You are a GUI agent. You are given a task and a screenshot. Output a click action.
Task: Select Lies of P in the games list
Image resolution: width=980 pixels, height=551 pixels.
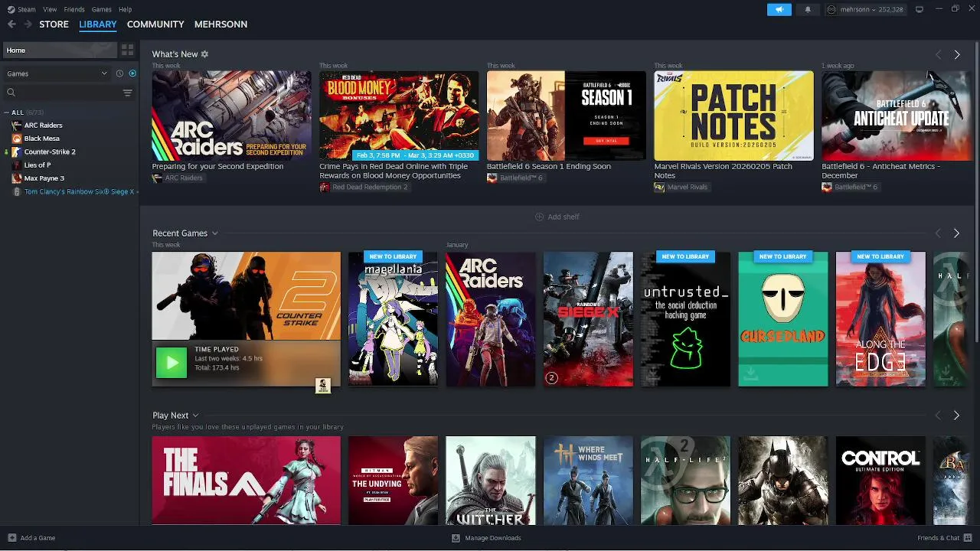pos(37,165)
